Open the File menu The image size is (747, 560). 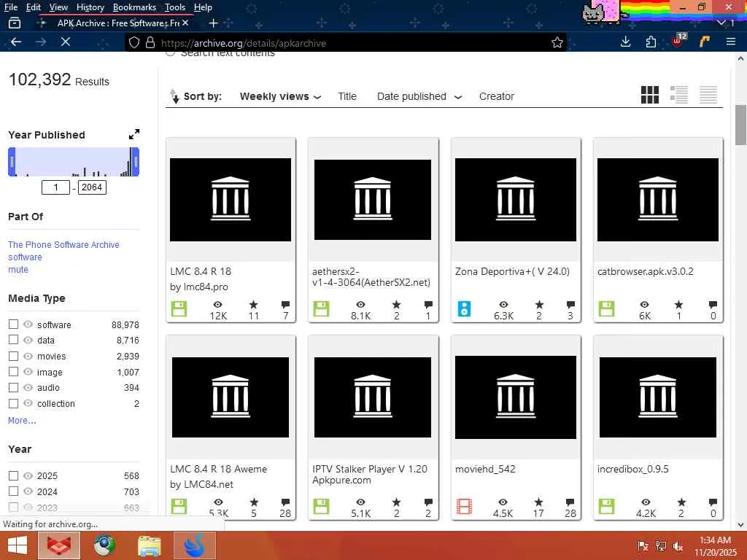pyautogui.click(x=10, y=7)
